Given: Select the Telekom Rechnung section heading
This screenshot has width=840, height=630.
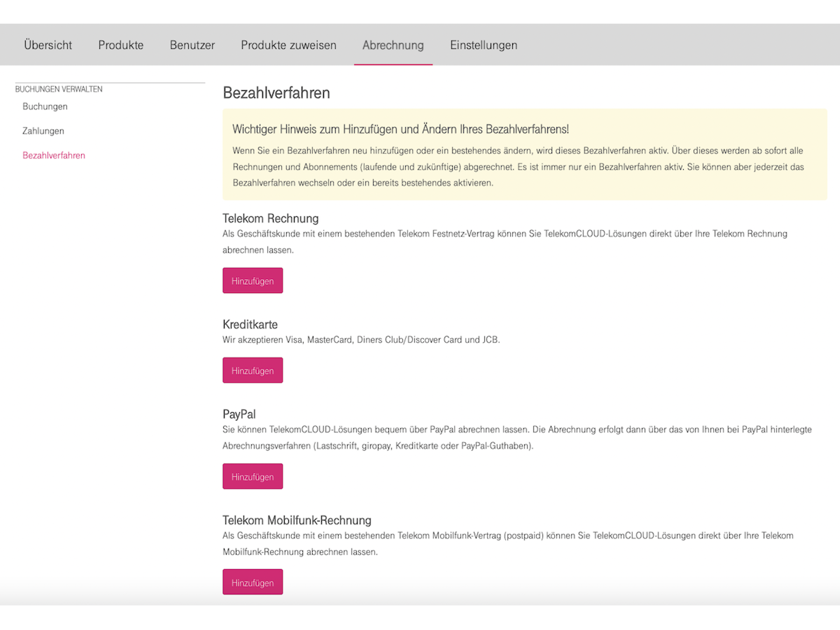Looking at the screenshot, I should click(x=270, y=218).
